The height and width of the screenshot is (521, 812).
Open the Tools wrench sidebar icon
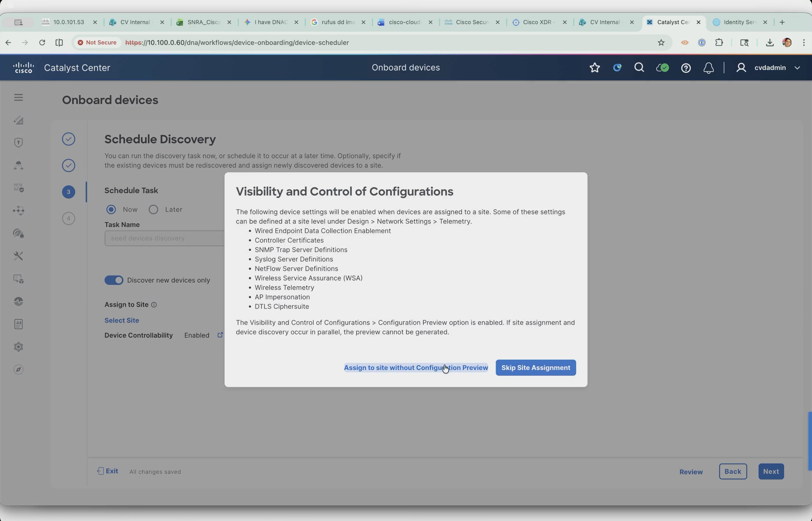[19, 256]
